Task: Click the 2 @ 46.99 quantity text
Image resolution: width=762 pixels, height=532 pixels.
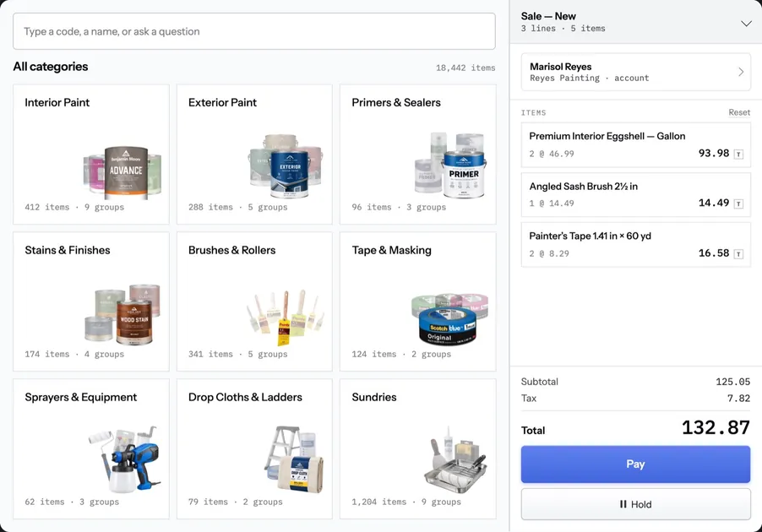Action: coord(552,154)
